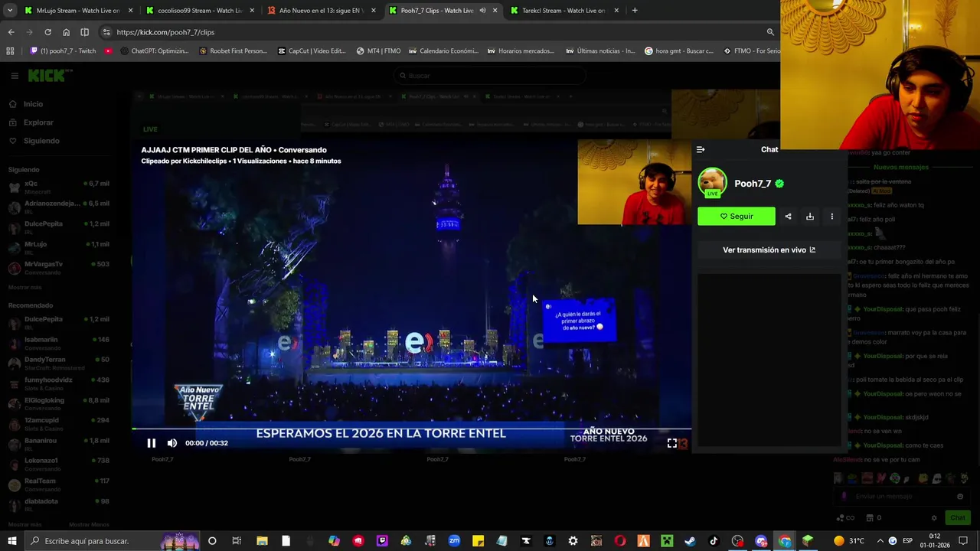Image resolution: width=980 pixels, height=551 pixels.
Task: Switch to Tarekcl Stream browser tab
Action: (x=563, y=11)
